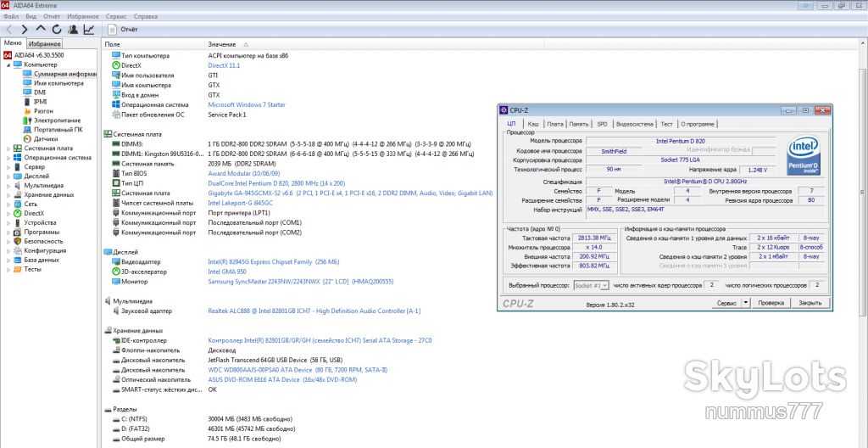
Task: Go forward with the AIDA64 toolbar arrow
Action: coord(25,30)
